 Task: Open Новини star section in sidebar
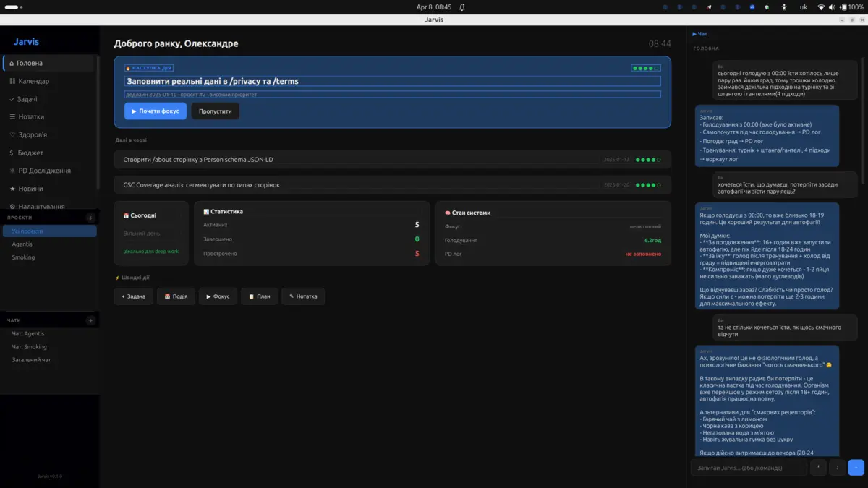pos(30,189)
